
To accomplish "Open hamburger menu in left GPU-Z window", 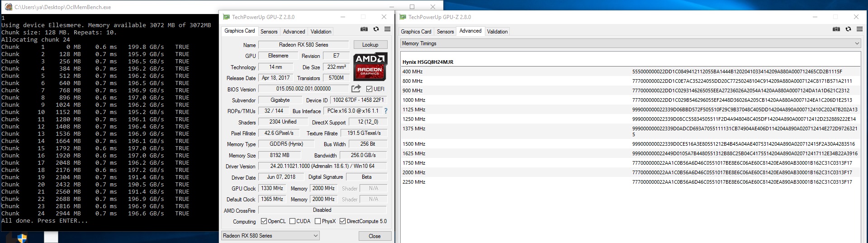I will coord(387,29).
